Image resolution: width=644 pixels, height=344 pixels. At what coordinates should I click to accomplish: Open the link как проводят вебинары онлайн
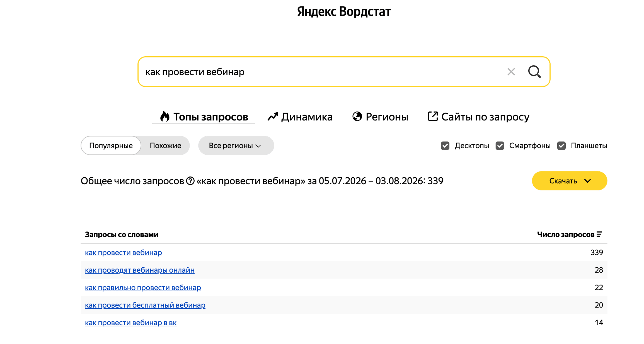[140, 270]
